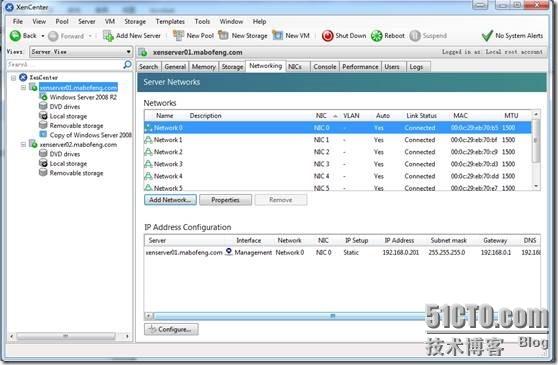Open the Window menu
This screenshot has width=558, height=365.
[x=231, y=21]
